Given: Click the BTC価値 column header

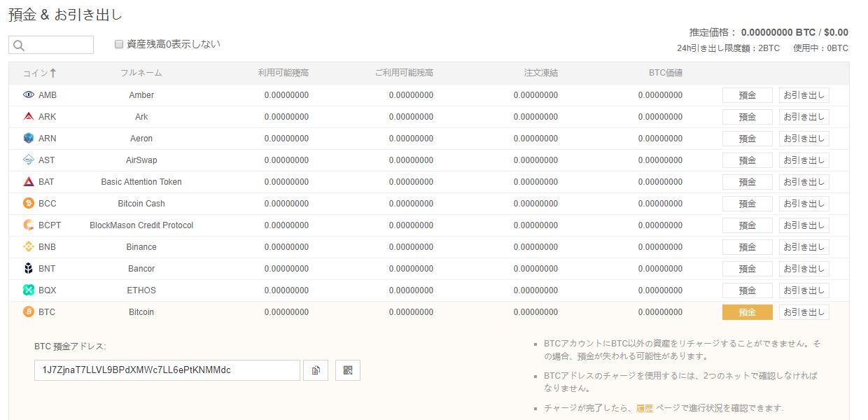Looking at the screenshot, I should tap(666, 73).
